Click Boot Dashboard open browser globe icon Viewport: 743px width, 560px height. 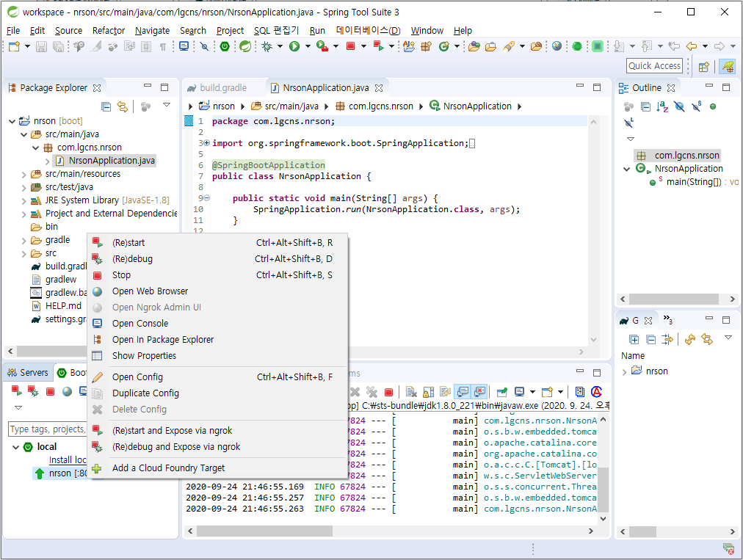(x=68, y=391)
